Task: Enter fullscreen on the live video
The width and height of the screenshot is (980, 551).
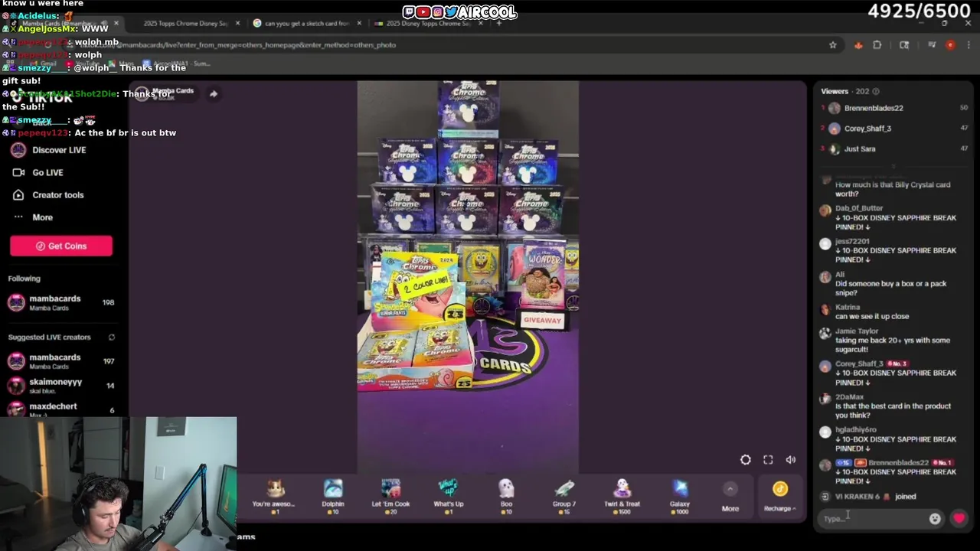Action: pos(768,460)
